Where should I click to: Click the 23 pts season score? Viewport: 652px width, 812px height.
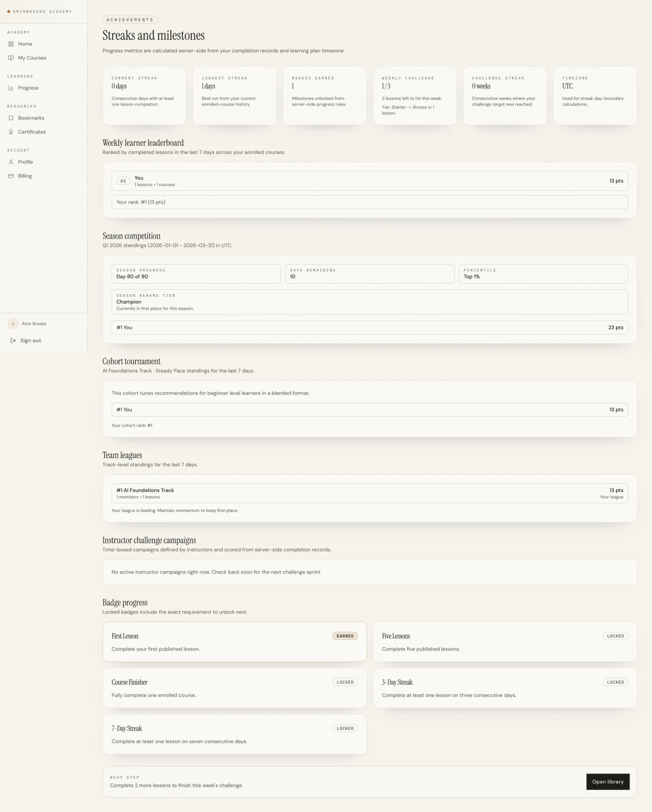click(x=615, y=327)
